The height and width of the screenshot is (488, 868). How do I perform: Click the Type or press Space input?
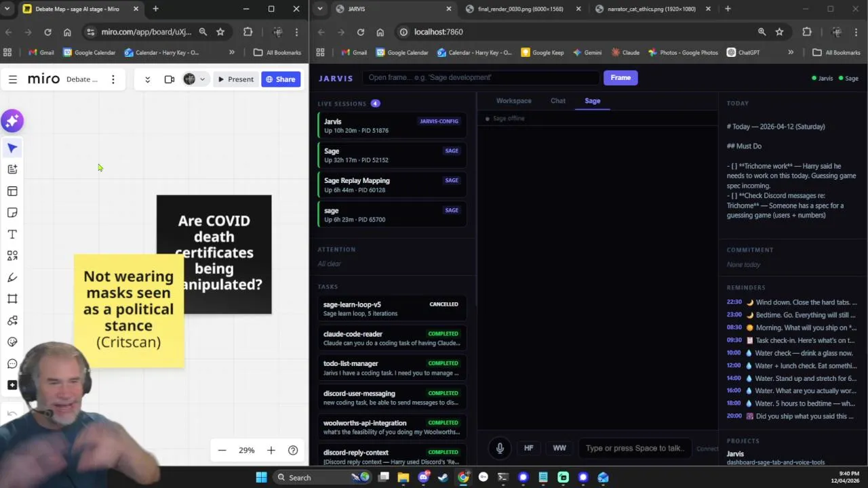pyautogui.click(x=634, y=448)
